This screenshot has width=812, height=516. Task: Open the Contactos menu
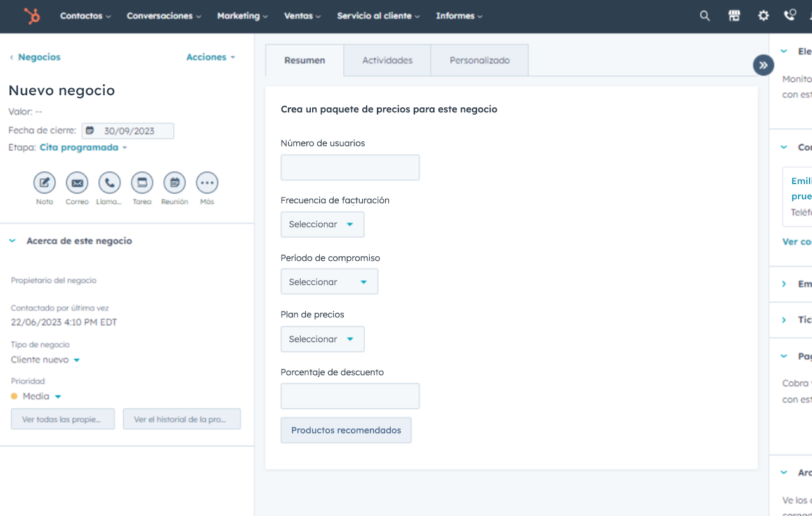coord(85,16)
